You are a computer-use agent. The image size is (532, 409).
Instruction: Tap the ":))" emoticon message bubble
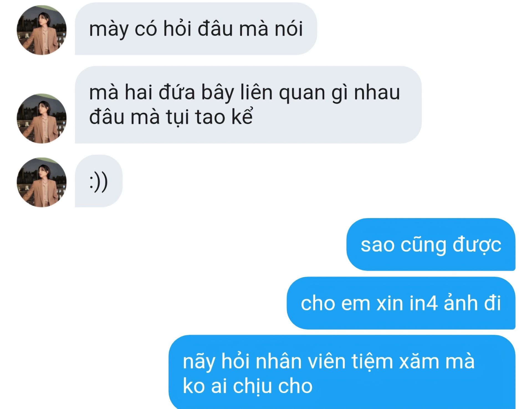pyautogui.click(x=99, y=181)
